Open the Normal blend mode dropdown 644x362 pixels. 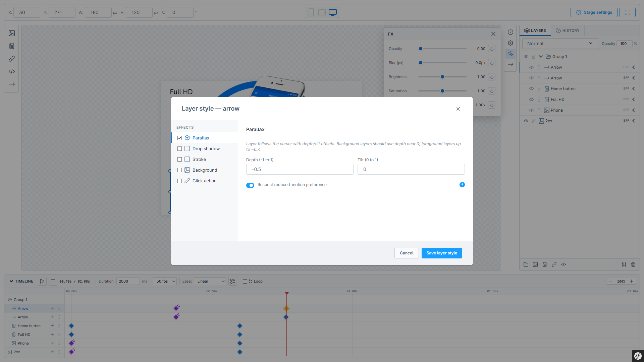pyautogui.click(x=560, y=44)
